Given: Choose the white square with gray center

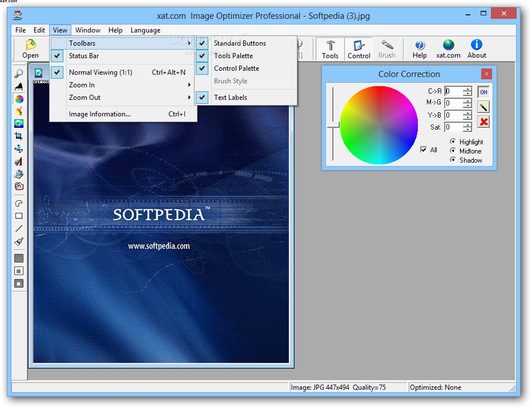Looking at the screenshot, I should 19,271.
